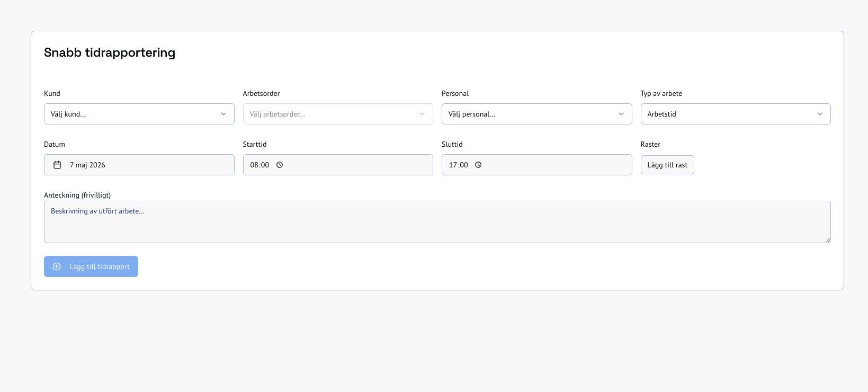Click the clock icon in Starttid field
This screenshot has height=392, width=868.
pyautogui.click(x=280, y=165)
